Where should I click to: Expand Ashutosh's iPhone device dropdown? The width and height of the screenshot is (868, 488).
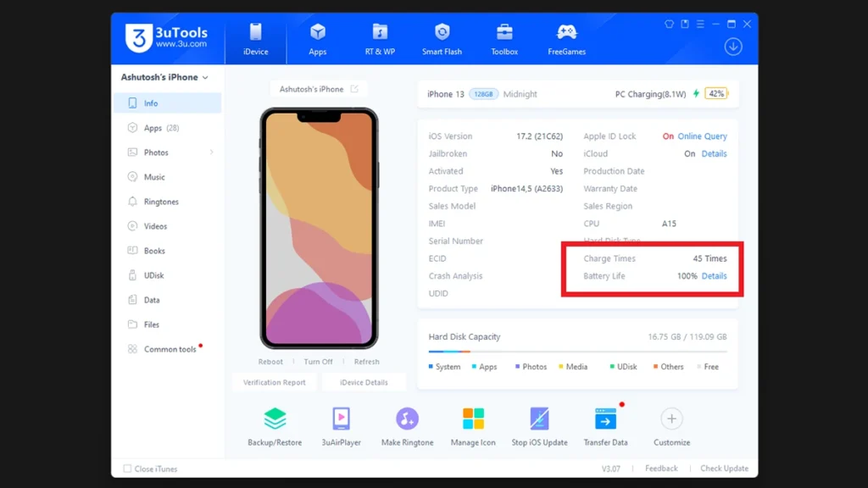click(x=164, y=77)
